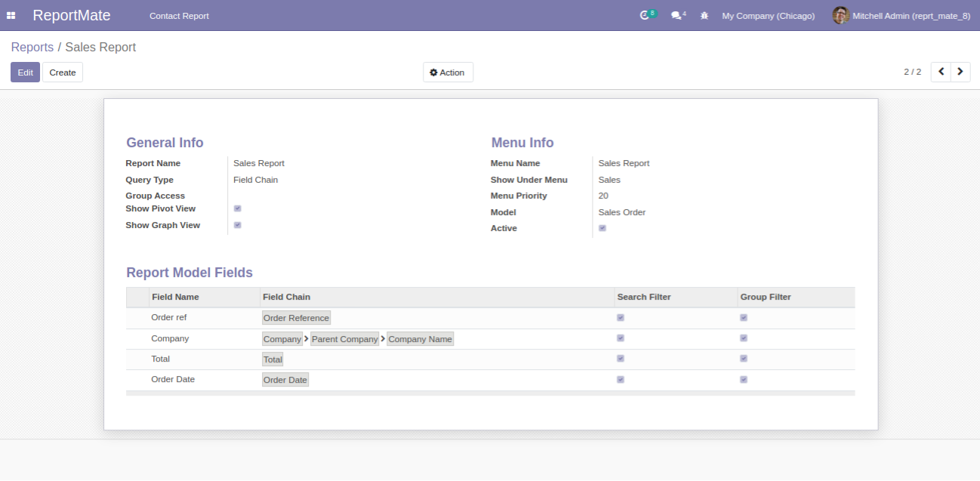Viewport: 980px width, 481px height.
Task: Click the Edit button
Action: pyautogui.click(x=25, y=72)
